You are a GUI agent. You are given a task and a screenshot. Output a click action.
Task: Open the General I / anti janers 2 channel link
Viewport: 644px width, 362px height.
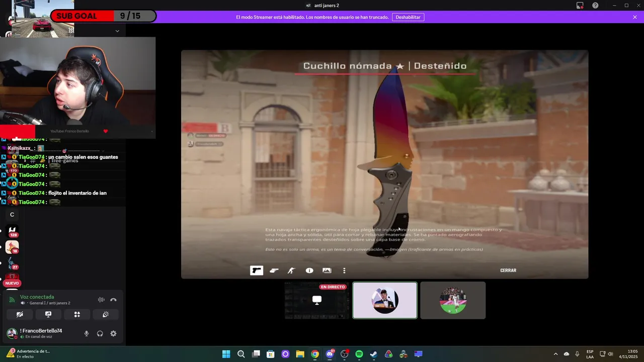pyautogui.click(x=49, y=303)
